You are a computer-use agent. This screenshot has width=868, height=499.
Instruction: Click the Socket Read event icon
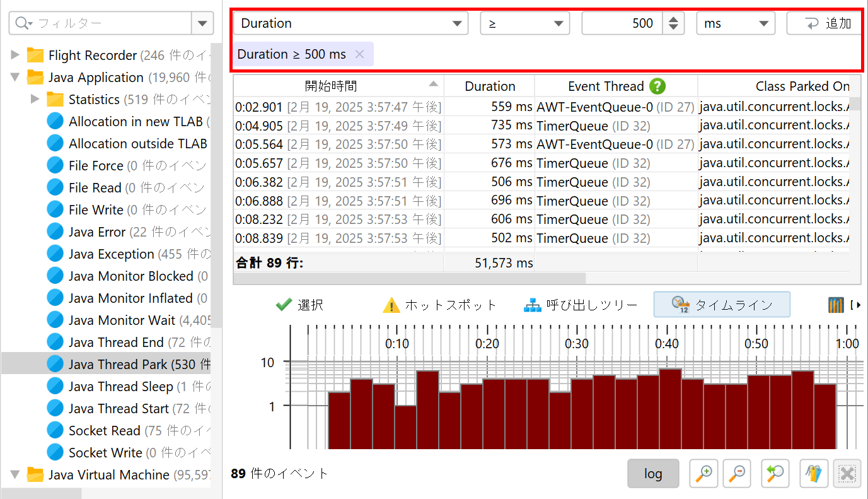tap(55, 431)
